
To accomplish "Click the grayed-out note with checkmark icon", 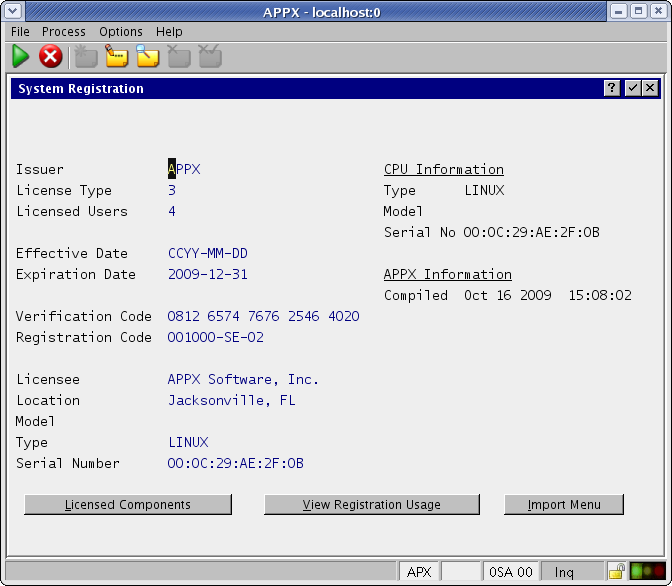I will click(x=210, y=57).
